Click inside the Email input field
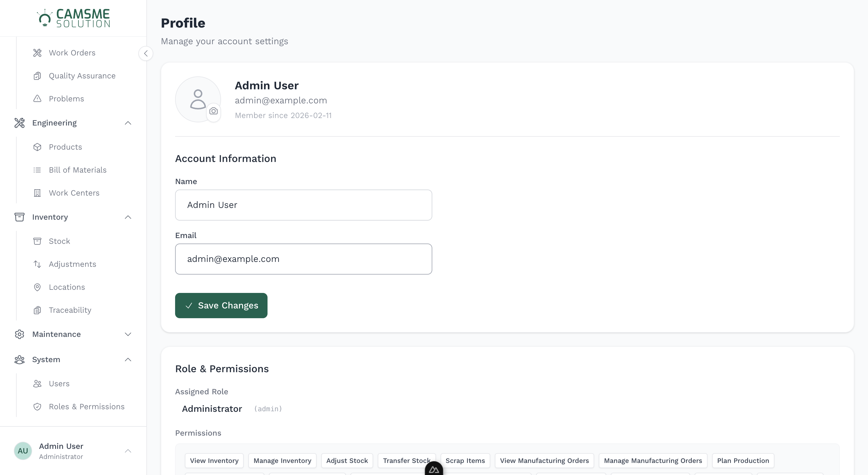Screen dimensions: 868x475 [303, 259]
